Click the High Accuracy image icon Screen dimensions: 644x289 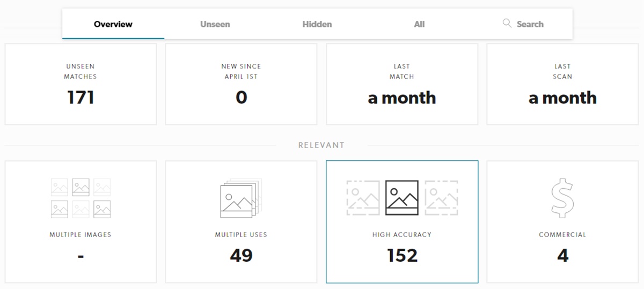402,197
